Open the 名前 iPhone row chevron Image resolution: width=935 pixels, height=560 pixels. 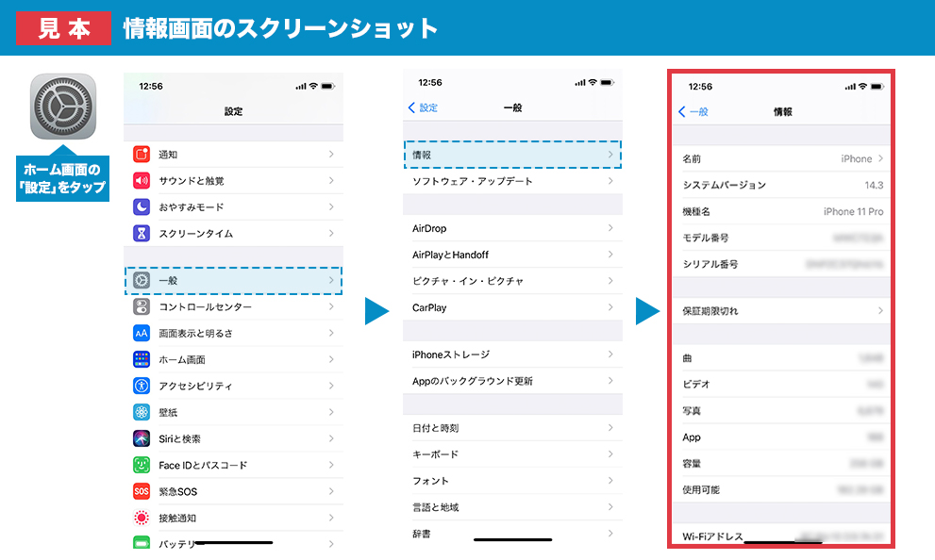pyautogui.click(x=880, y=159)
